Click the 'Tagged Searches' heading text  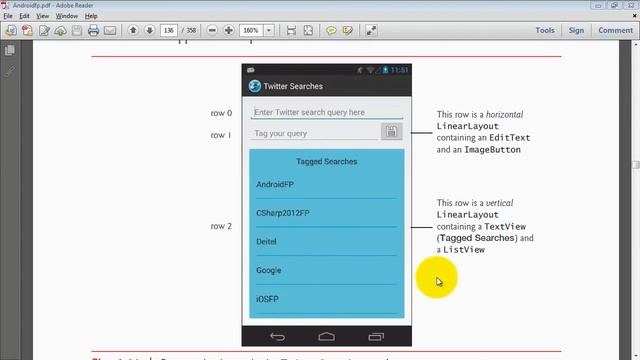(327, 162)
